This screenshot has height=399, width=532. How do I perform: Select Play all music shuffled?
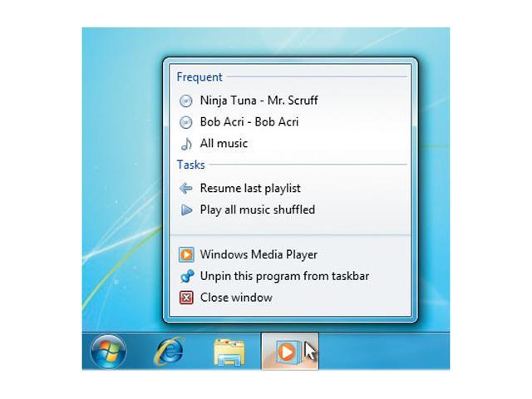pyautogui.click(x=257, y=210)
